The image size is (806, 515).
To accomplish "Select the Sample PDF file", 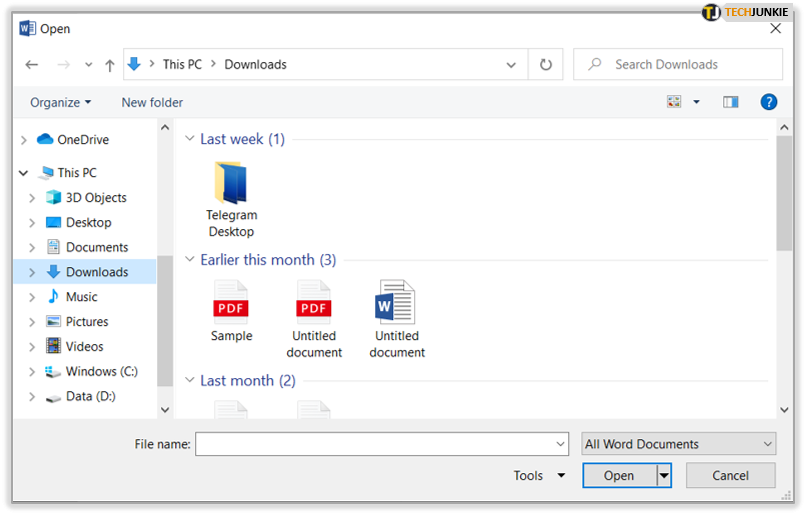I will coord(231,311).
